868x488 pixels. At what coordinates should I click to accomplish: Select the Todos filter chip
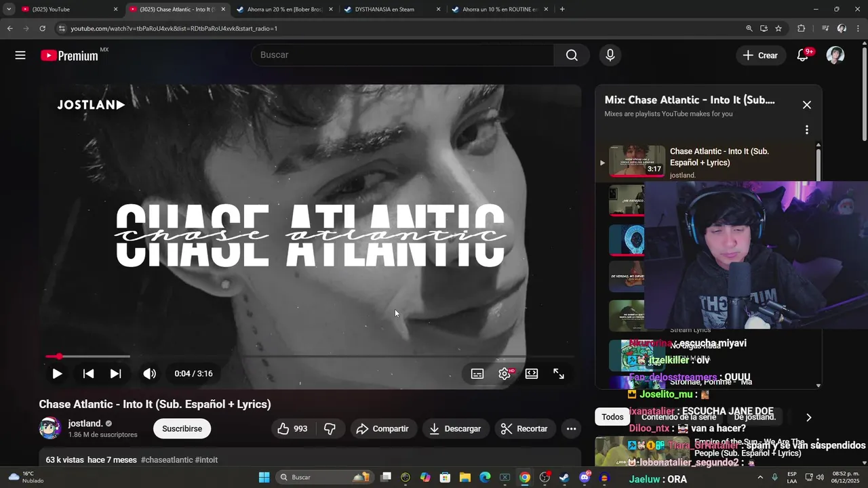tap(612, 417)
